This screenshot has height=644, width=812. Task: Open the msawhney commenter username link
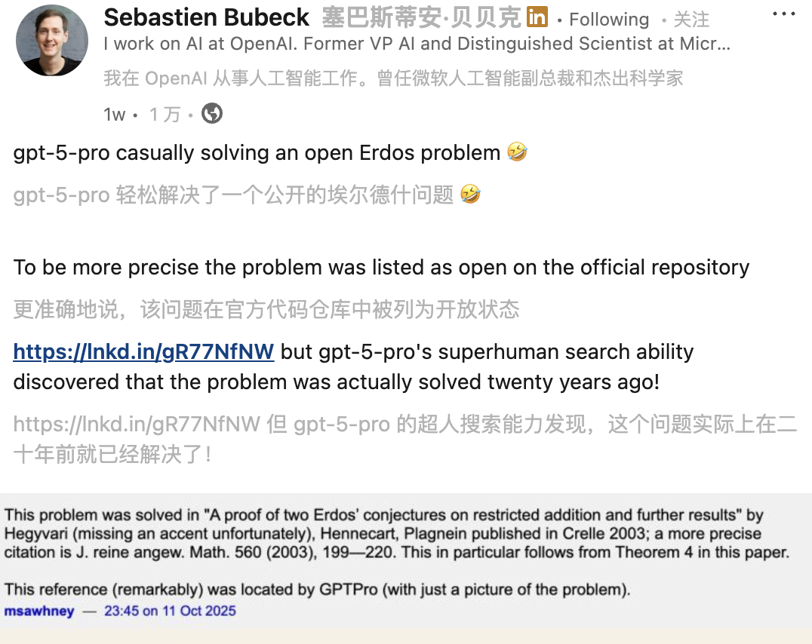[x=39, y=611]
